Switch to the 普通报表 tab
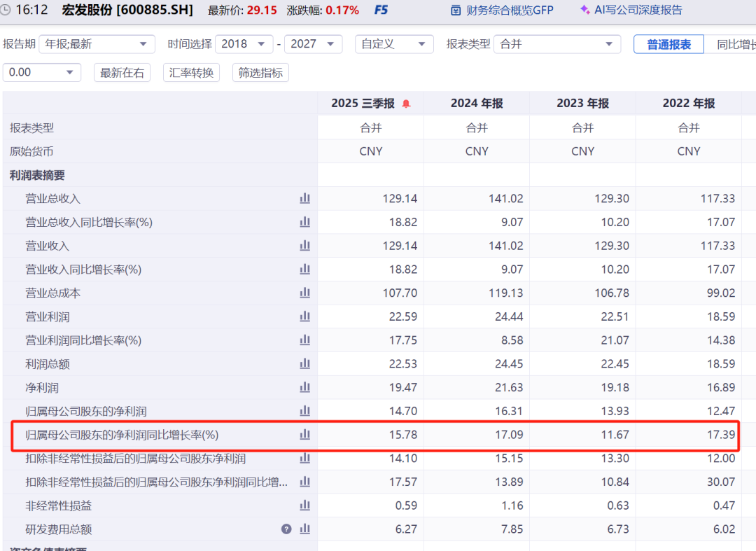The image size is (756, 551). point(668,45)
